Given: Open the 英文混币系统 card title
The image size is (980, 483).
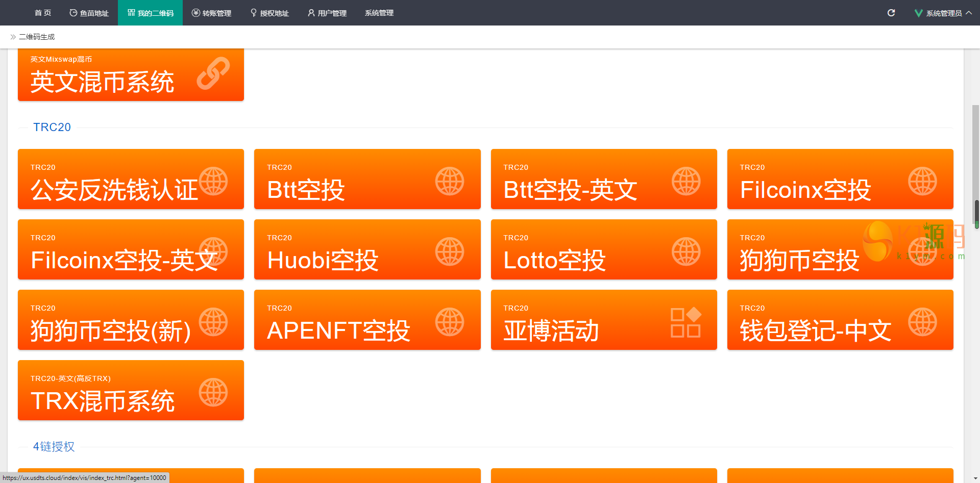Looking at the screenshot, I should (x=103, y=82).
